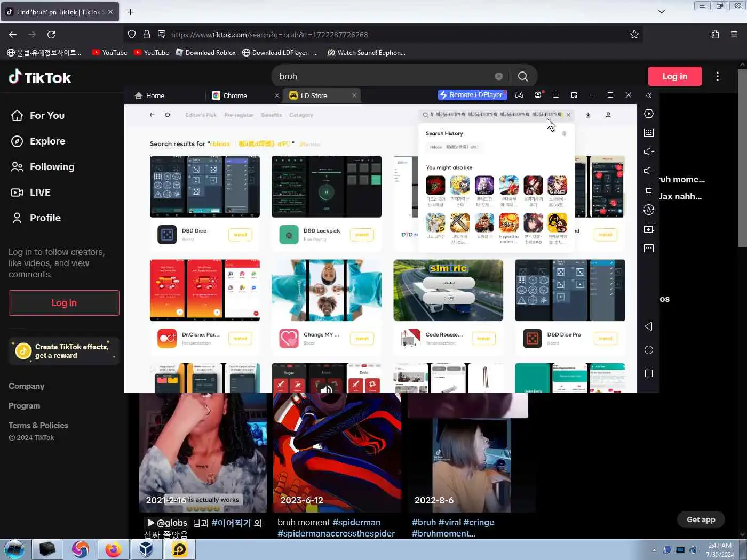The height and width of the screenshot is (560, 747).
Task: Open TikTok Profile page
Action: pos(36,218)
